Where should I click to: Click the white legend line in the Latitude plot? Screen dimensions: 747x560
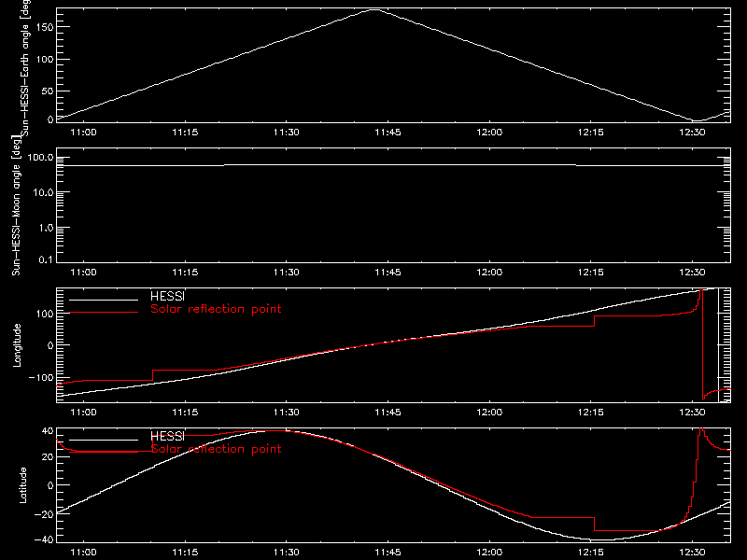pyautogui.click(x=104, y=440)
